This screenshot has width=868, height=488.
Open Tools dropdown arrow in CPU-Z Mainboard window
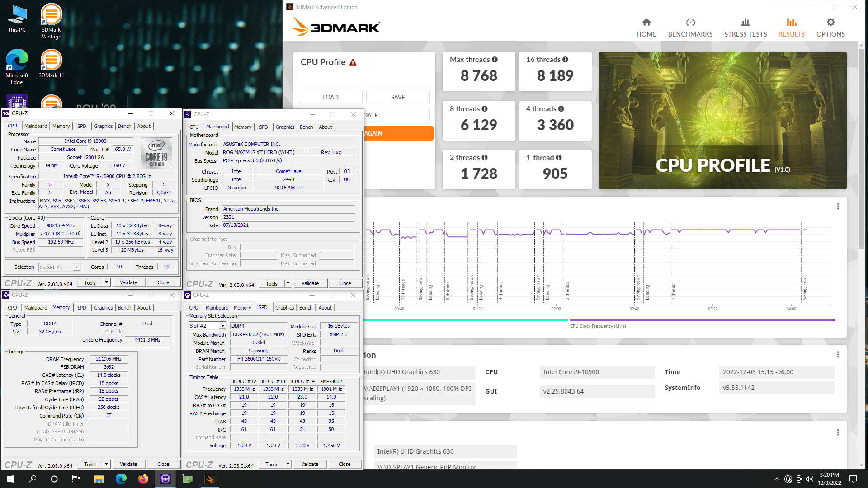[x=288, y=283]
